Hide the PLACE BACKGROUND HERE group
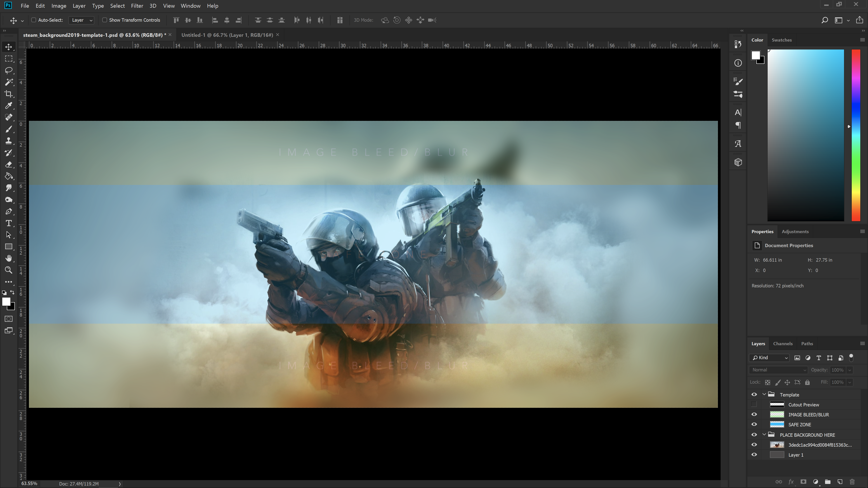868x488 pixels. (754, 435)
